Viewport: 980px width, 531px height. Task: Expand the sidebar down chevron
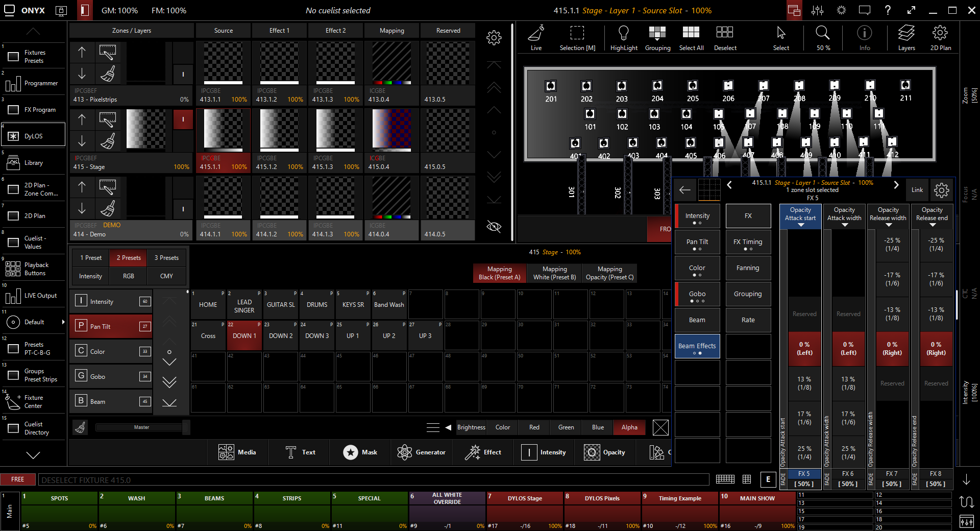(x=33, y=454)
